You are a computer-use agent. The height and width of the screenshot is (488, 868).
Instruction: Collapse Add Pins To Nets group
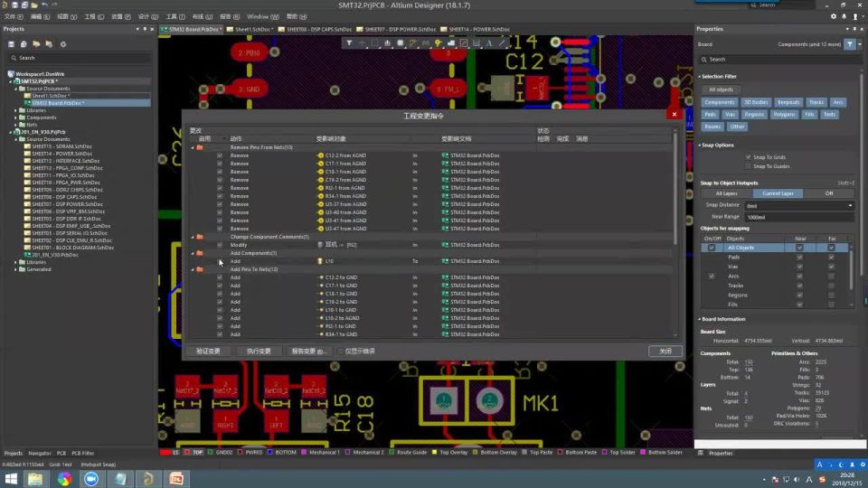[x=193, y=269]
